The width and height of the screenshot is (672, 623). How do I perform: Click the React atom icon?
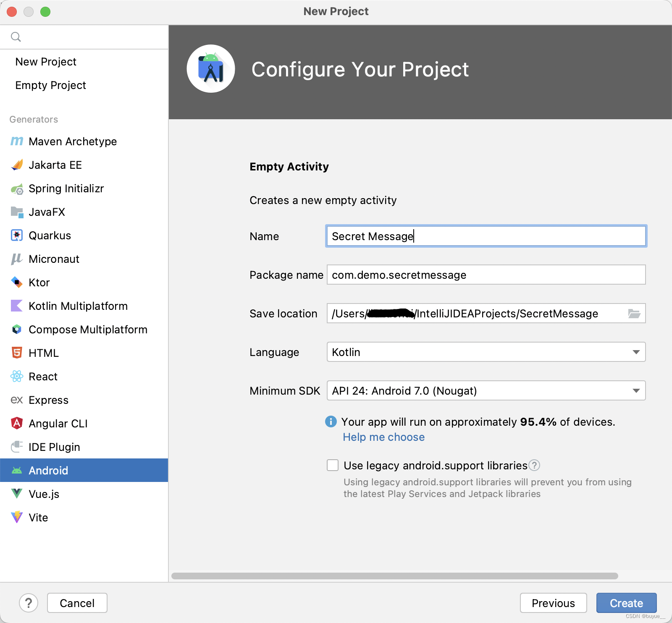tap(17, 376)
